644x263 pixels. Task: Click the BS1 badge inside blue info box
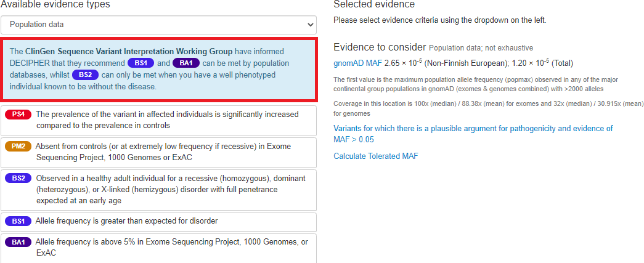[141, 63]
